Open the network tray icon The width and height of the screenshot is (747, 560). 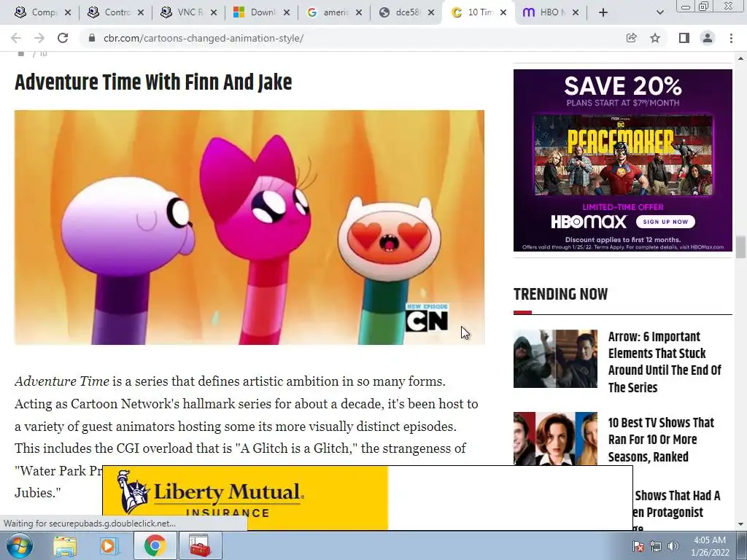click(x=656, y=546)
